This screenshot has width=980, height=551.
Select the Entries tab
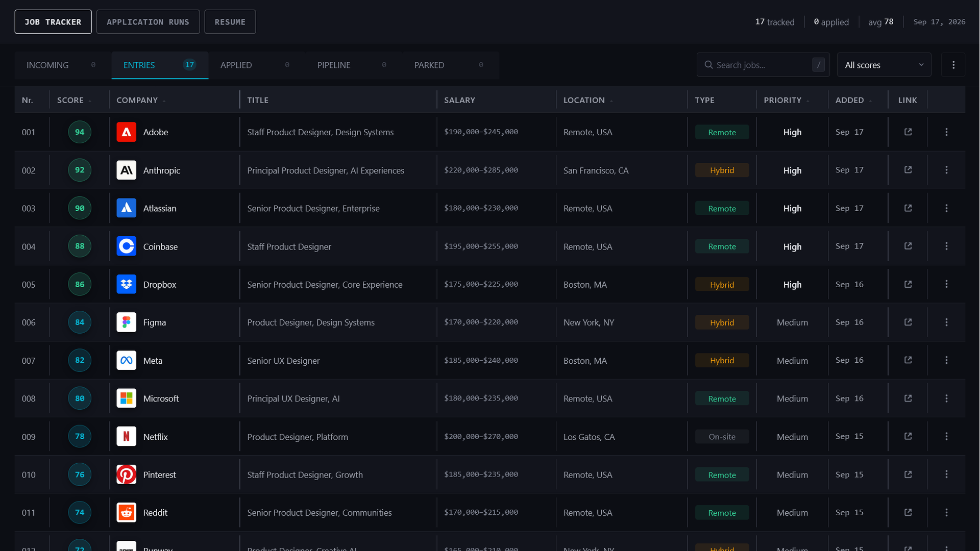point(160,65)
